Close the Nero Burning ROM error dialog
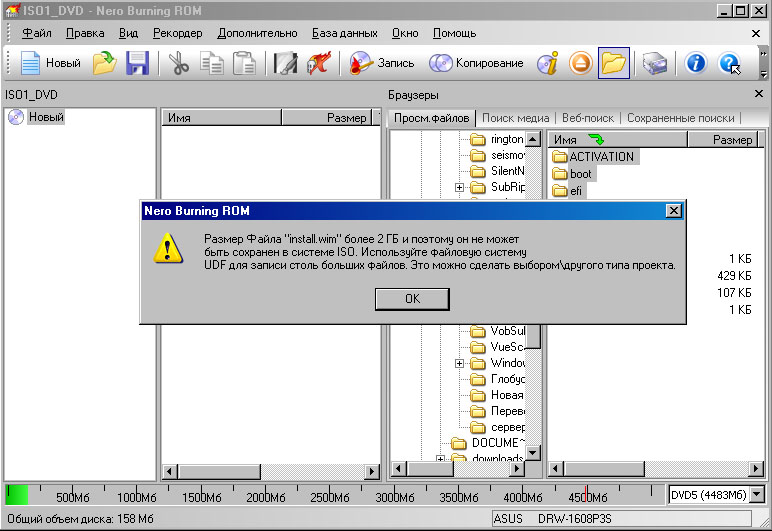This screenshot has height=531, width=772. click(674, 211)
